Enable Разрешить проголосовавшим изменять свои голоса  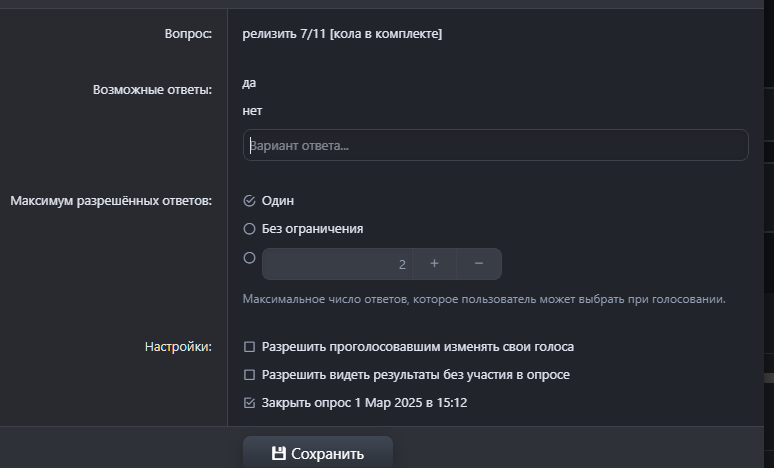coord(250,347)
